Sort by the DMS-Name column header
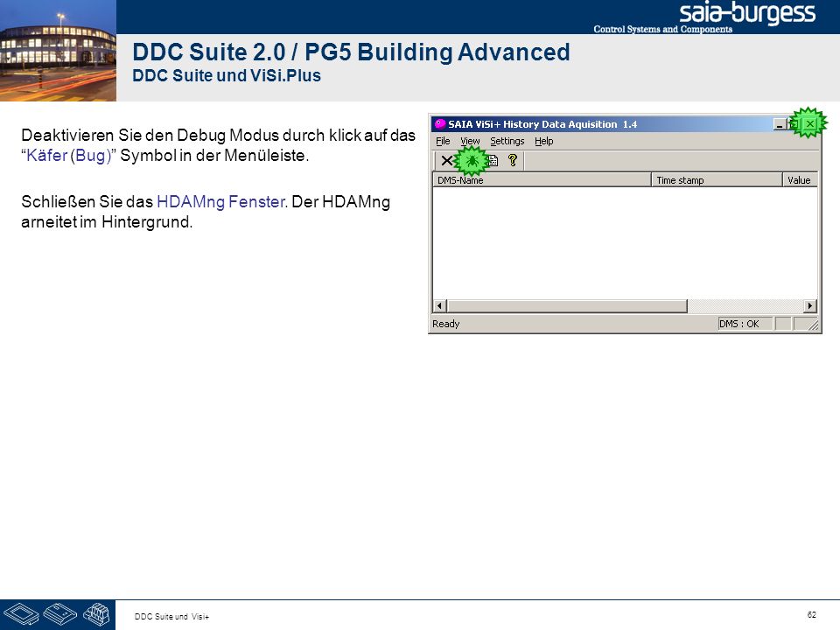The image size is (840, 630). click(x=542, y=180)
